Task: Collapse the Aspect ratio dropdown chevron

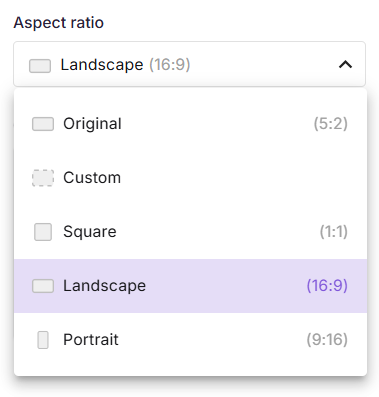Action: [x=345, y=64]
